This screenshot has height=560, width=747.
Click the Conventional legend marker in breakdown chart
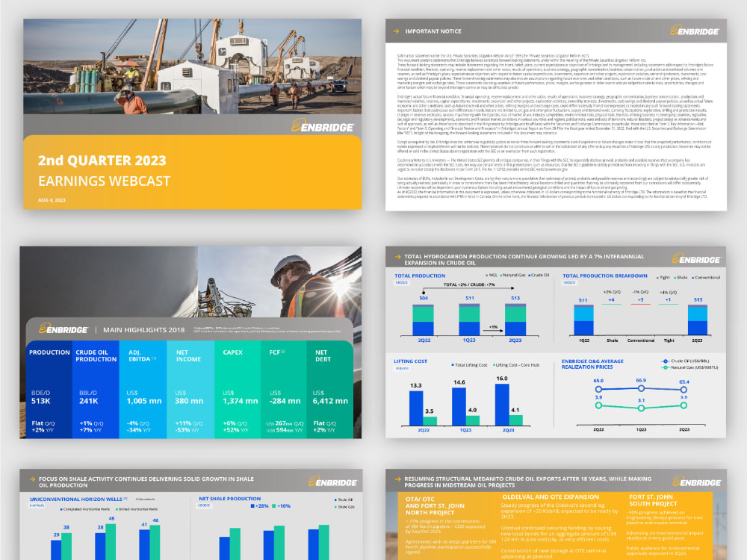[x=692, y=277]
